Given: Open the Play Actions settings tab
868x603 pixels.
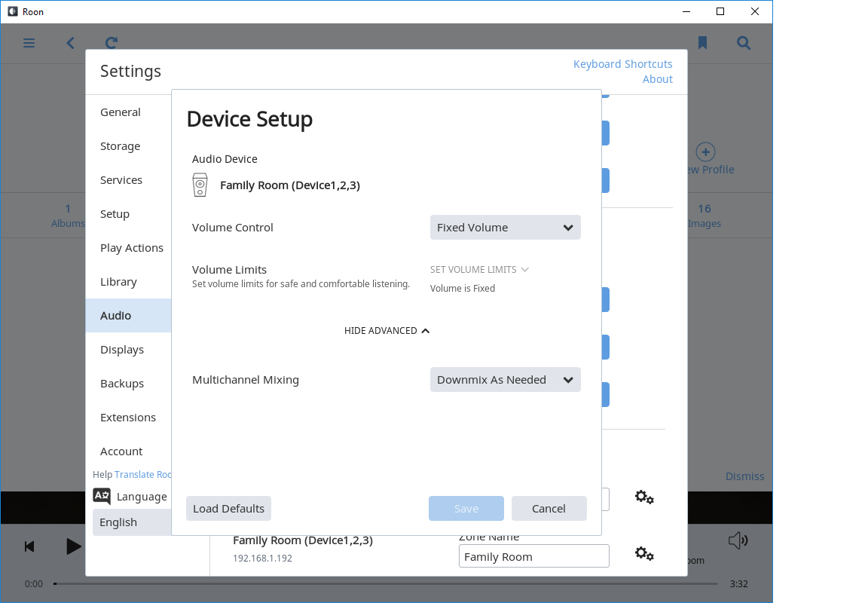Looking at the screenshot, I should (128, 248).
